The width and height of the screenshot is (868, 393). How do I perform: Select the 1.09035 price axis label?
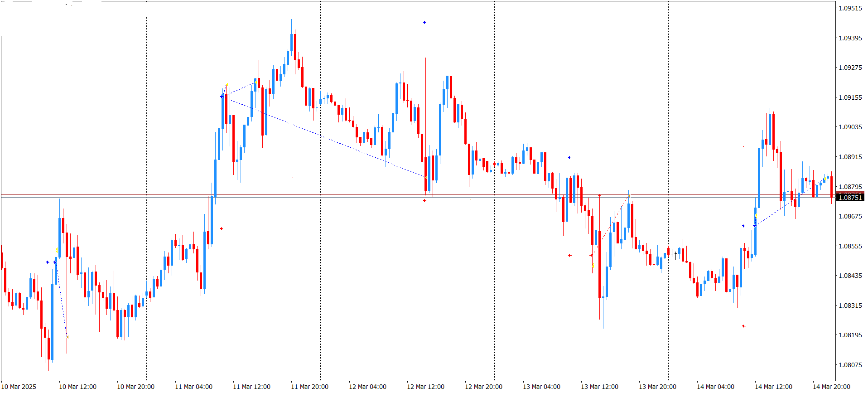(850, 127)
